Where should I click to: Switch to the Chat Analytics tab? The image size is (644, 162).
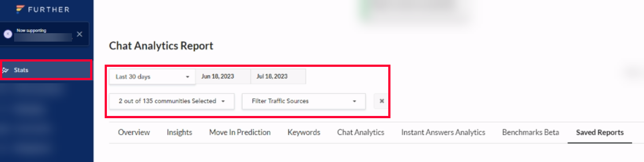361,132
